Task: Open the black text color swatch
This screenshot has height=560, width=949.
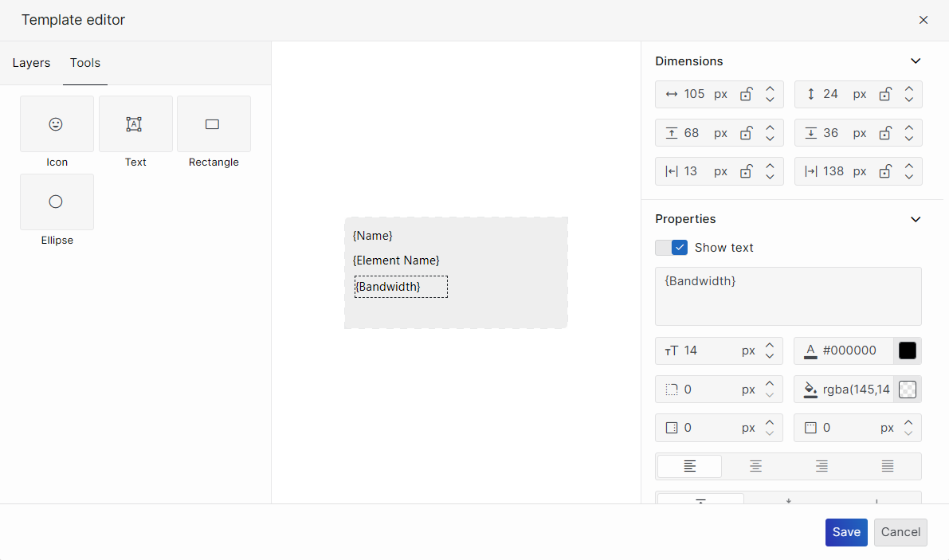Action: click(908, 350)
